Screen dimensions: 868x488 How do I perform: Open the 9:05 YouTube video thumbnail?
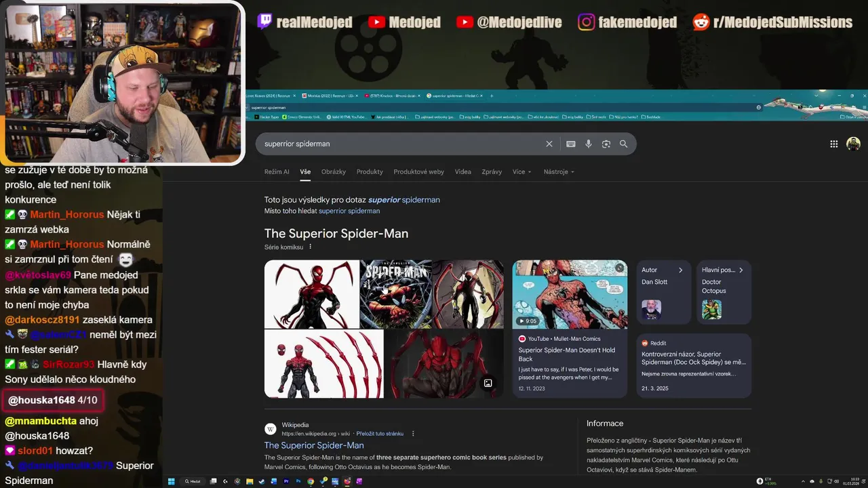pos(570,294)
